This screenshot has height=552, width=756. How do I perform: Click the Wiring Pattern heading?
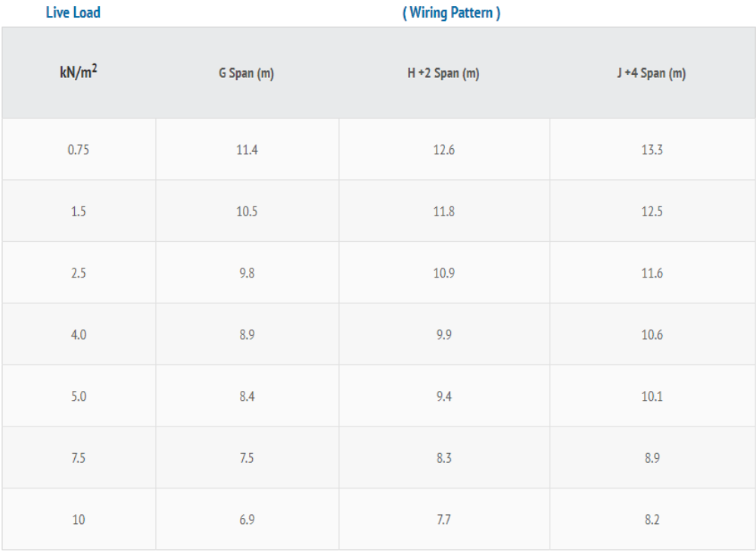pyautogui.click(x=451, y=13)
